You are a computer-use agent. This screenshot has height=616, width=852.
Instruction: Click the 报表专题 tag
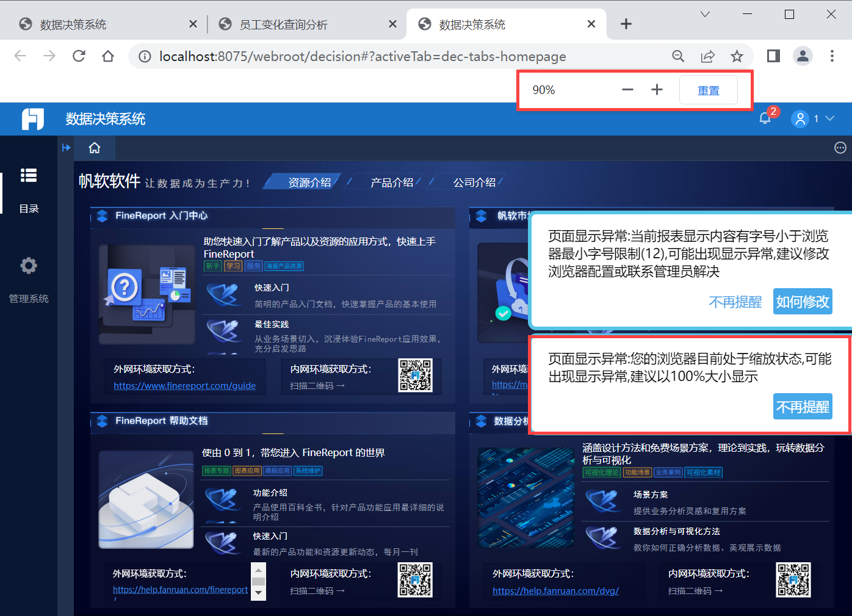pyautogui.click(x=217, y=471)
